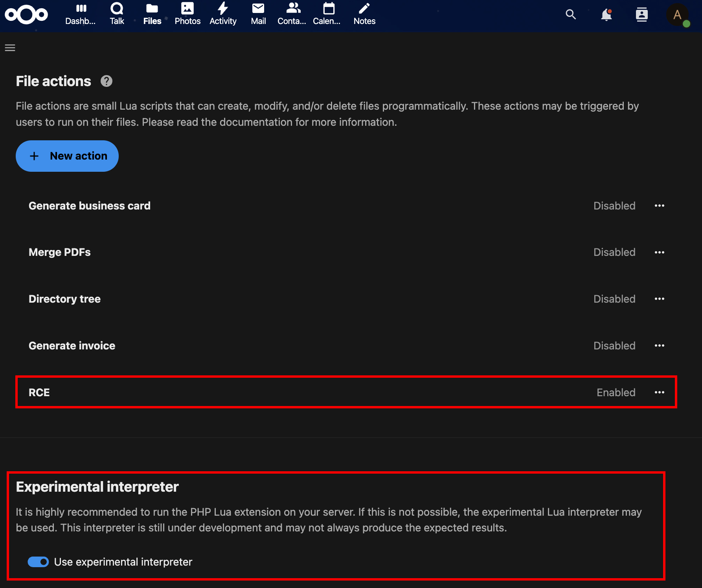Screen dimensions: 702x588
Task: Open the user avatar menu
Action: click(677, 15)
